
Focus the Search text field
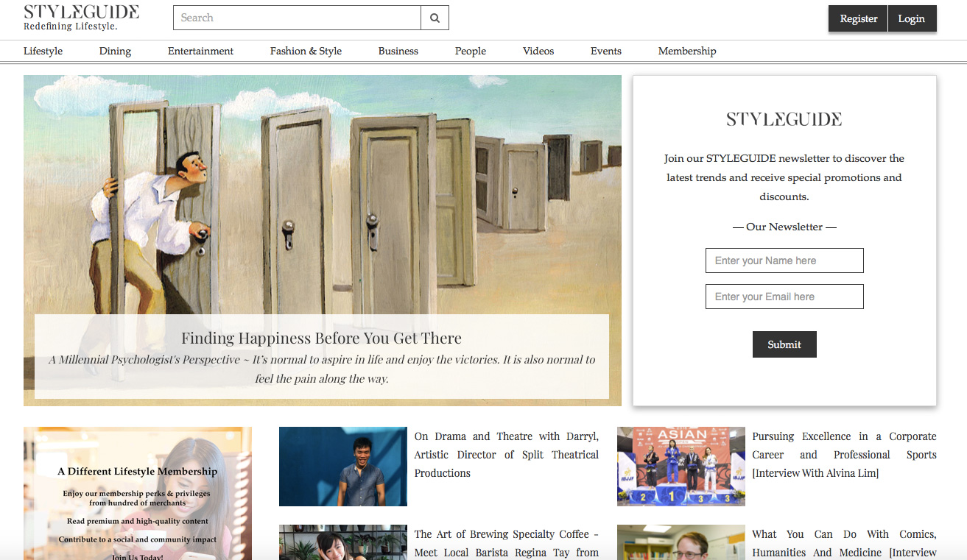click(x=297, y=18)
